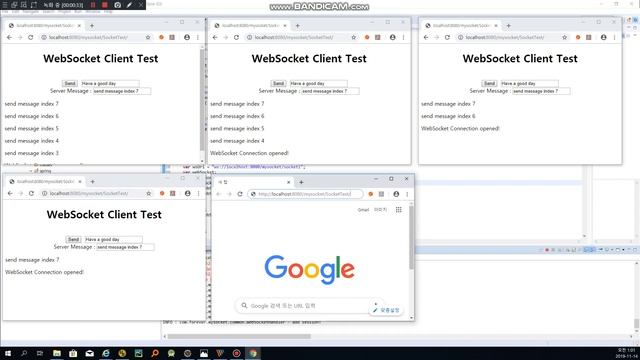Screen dimensions: 640x360
Task: Close the tab in the Google window
Action: [289, 182]
